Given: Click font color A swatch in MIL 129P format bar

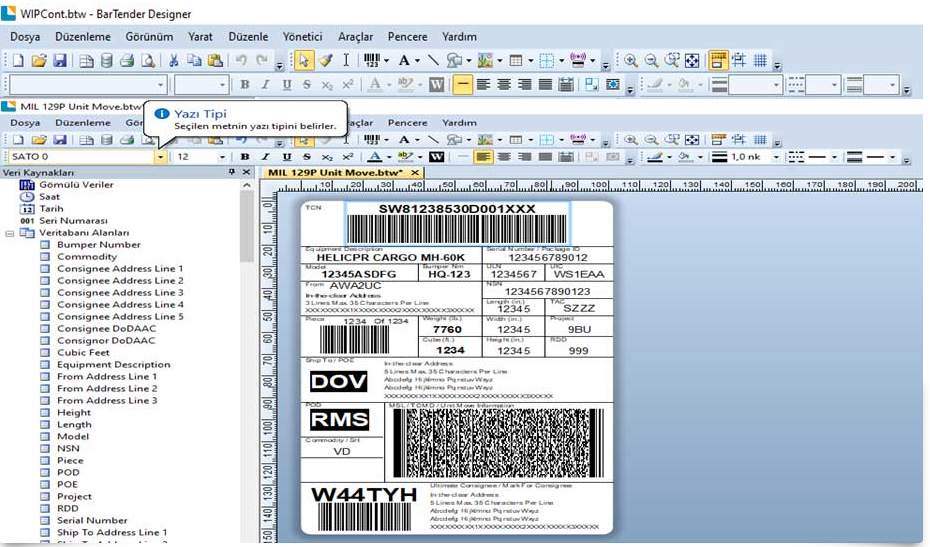Looking at the screenshot, I should click(374, 157).
